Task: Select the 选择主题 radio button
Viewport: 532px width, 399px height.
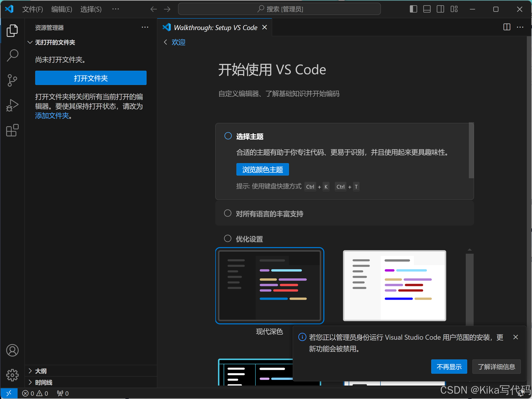Action: tap(227, 136)
